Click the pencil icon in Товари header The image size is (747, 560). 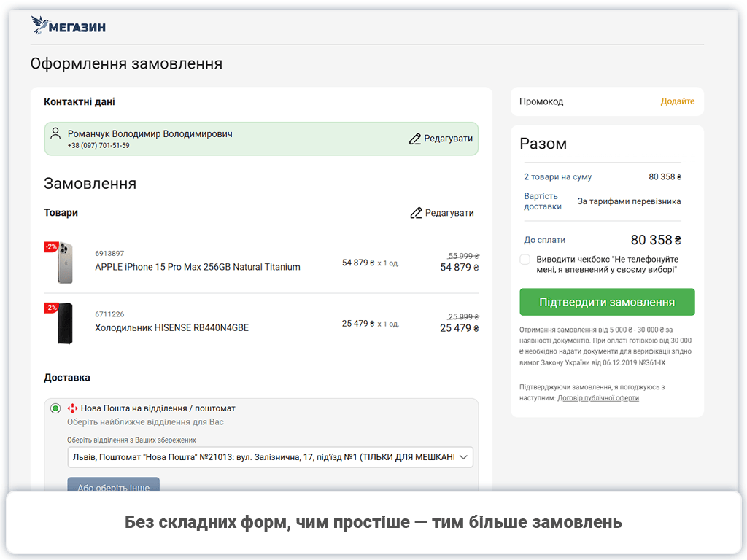[416, 213]
